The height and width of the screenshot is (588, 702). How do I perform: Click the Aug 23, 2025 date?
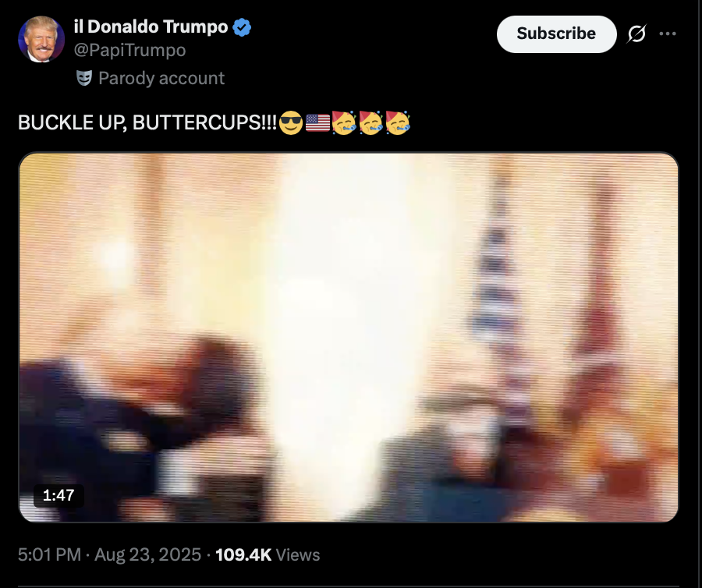[147, 555]
